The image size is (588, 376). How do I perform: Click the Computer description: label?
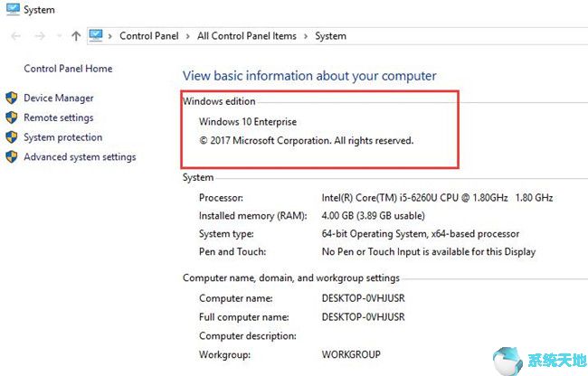[x=248, y=336]
